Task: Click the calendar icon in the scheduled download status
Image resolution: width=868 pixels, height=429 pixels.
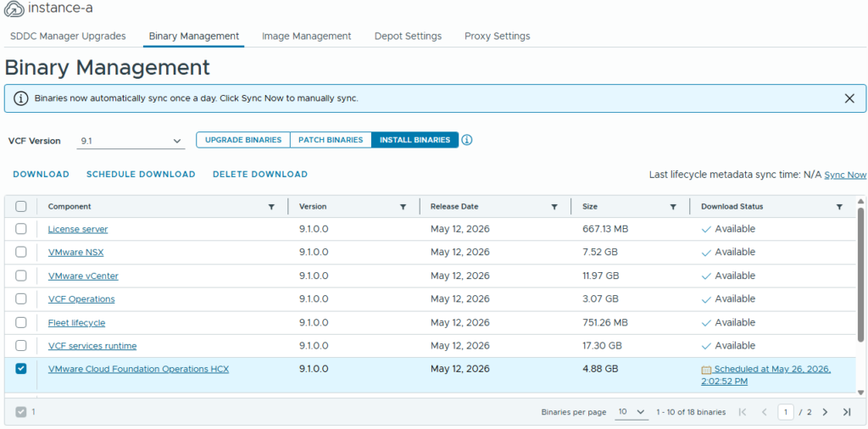Action: [706, 370]
